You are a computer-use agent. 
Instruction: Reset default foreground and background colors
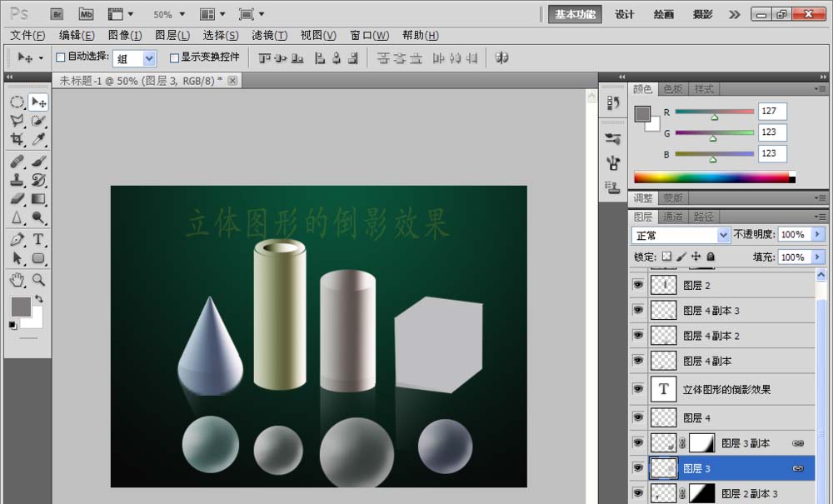[x=12, y=325]
